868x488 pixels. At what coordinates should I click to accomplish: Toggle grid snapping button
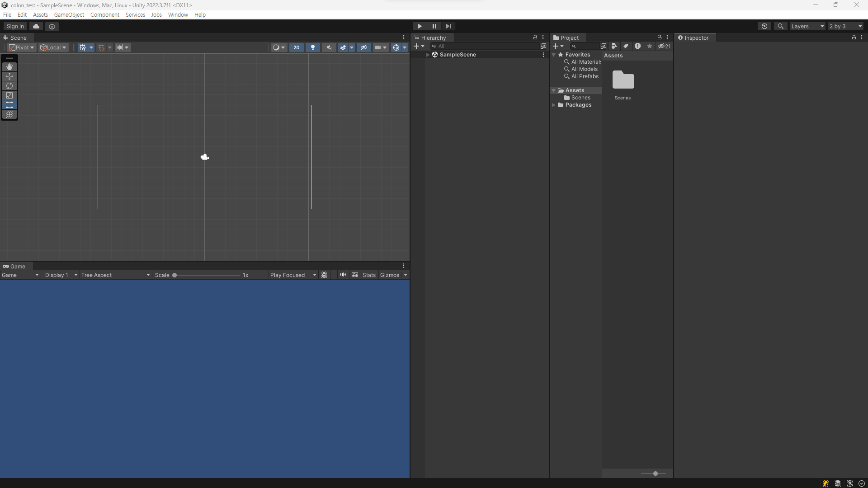click(x=101, y=47)
